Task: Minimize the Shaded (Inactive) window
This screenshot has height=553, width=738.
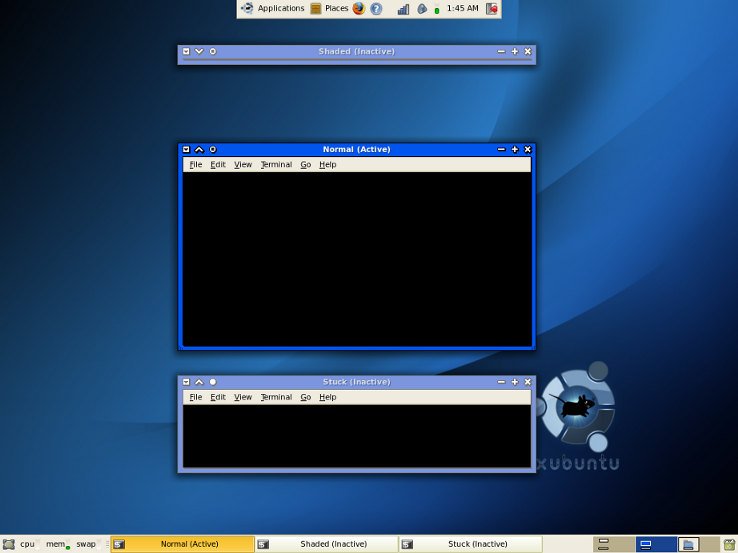Action: pyautogui.click(x=501, y=51)
